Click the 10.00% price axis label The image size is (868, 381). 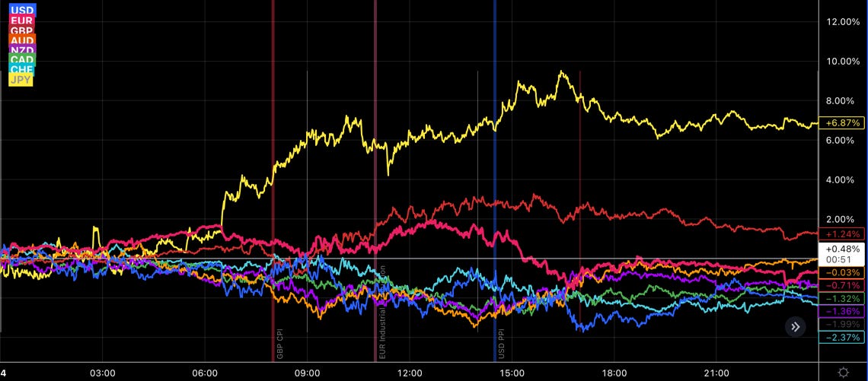coord(843,62)
